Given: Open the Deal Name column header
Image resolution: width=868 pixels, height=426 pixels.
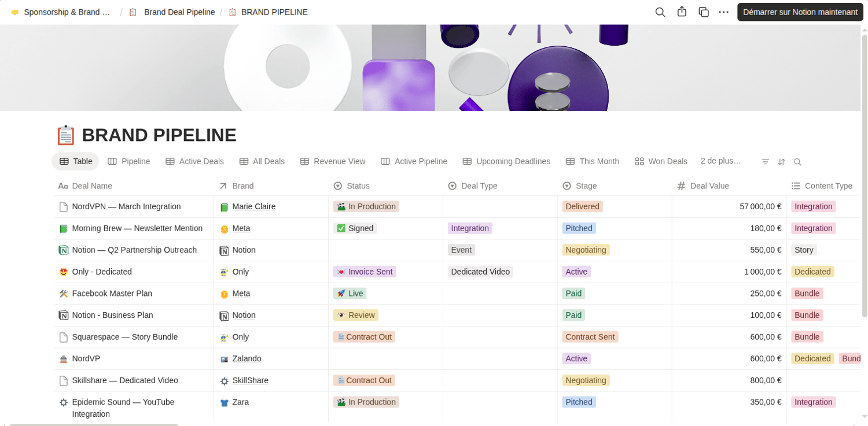Looking at the screenshot, I should [x=134, y=186].
